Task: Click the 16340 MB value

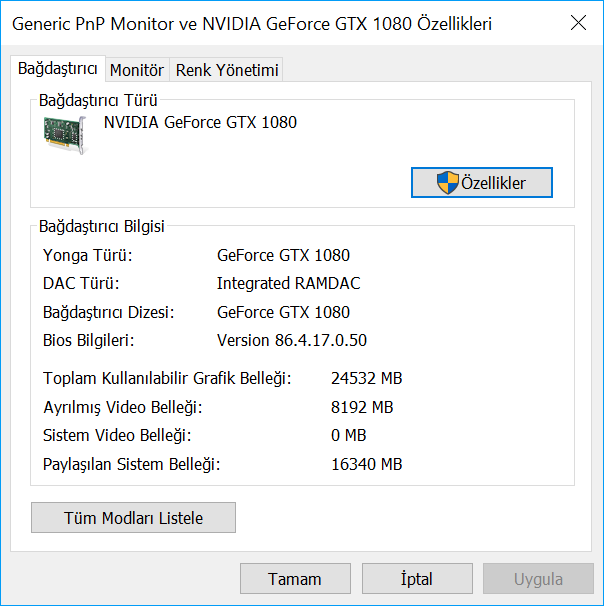Action: tap(367, 464)
